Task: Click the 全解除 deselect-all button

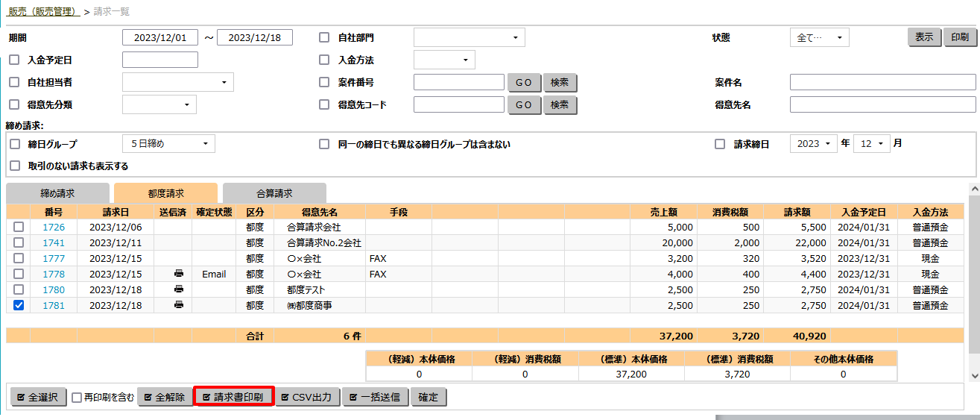Action: click(x=163, y=397)
